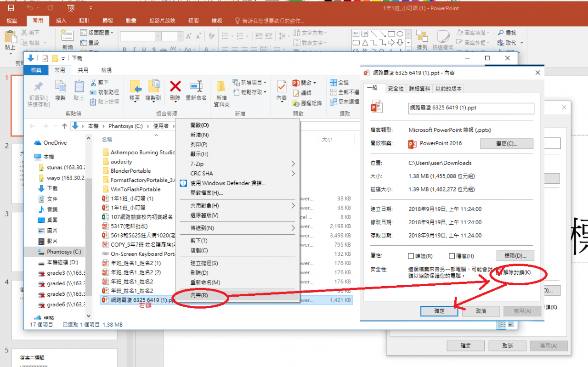588x367 pixels.
Task: Click the 名稱 column header in Explorer
Action: (x=107, y=139)
